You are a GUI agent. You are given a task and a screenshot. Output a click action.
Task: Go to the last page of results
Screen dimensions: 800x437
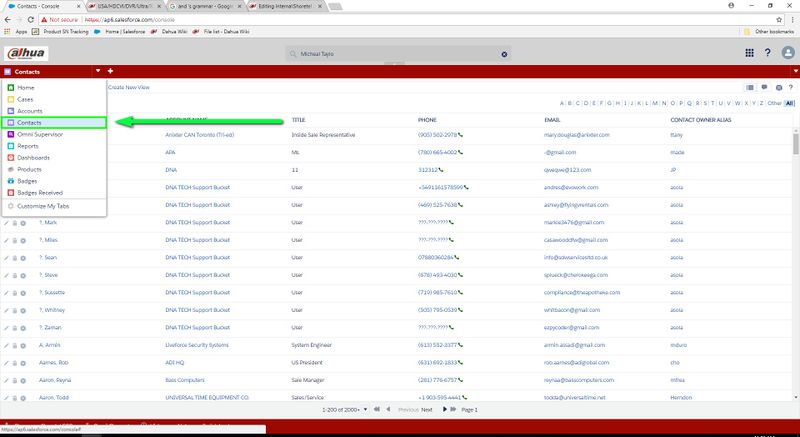point(453,409)
